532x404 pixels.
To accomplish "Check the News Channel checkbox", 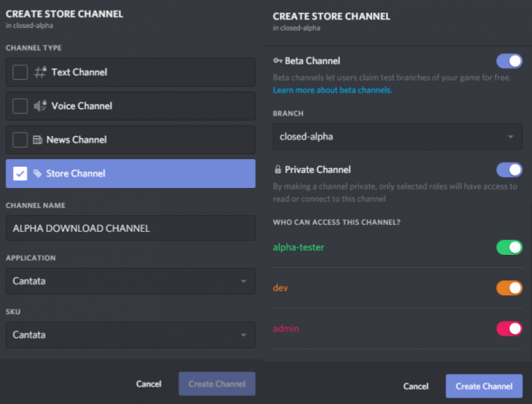I will 20,139.
